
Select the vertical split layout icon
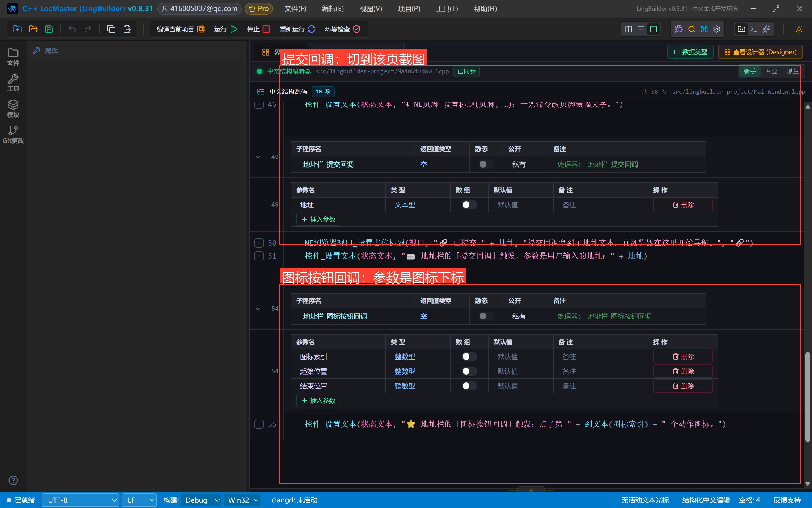[629, 29]
